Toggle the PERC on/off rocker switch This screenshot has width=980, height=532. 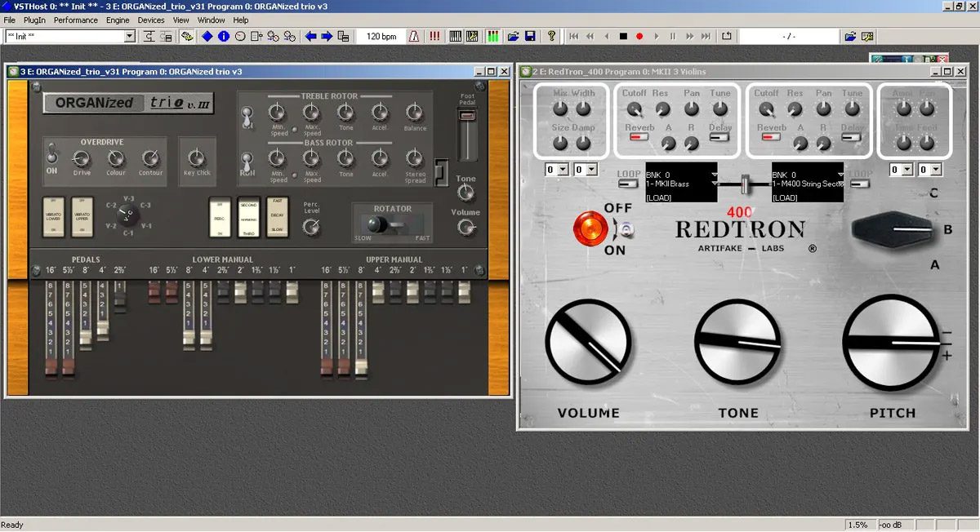pos(219,216)
